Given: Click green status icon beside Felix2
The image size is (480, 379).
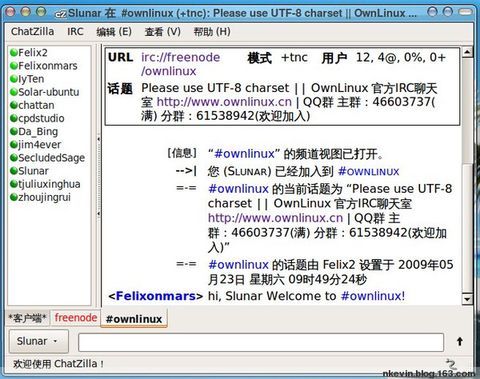Looking at the screenshot, I should (x=14, y=53).
